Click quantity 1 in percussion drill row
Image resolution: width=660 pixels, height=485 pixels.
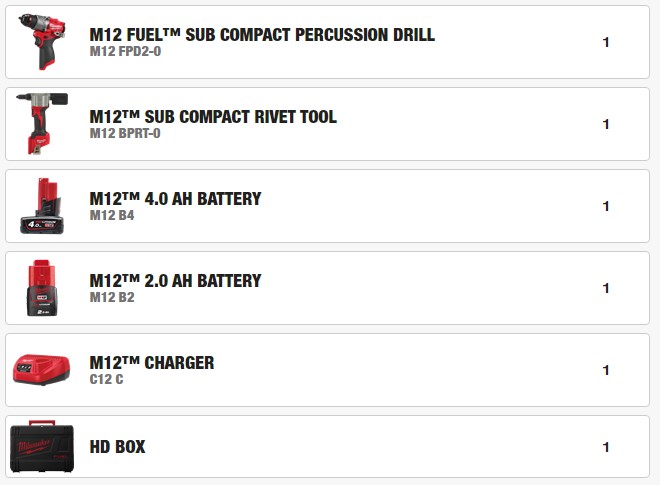coord(606,43)
